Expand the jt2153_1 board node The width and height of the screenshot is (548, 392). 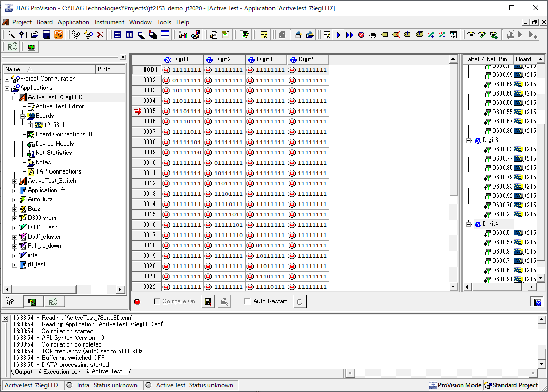point(31,126)
